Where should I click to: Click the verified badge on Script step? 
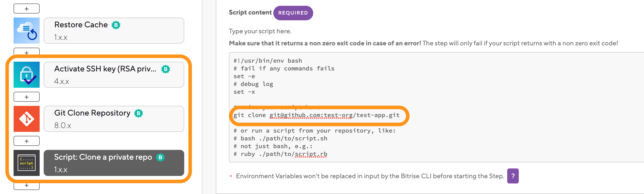click(x=160, y=157)
